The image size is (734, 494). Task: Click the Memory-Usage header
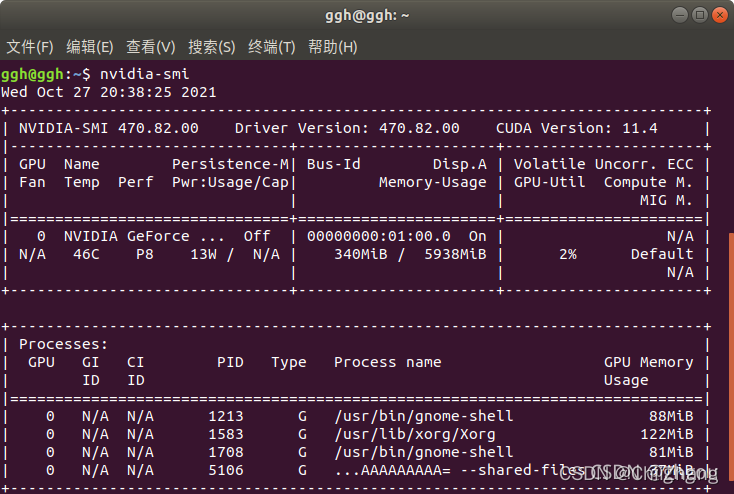433,182
